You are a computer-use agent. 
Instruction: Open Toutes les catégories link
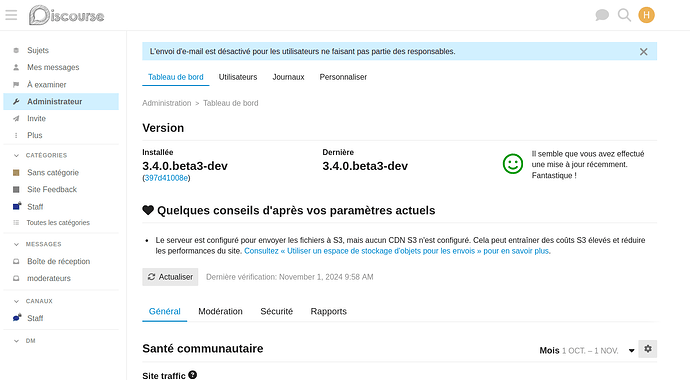tap(61, 223)
